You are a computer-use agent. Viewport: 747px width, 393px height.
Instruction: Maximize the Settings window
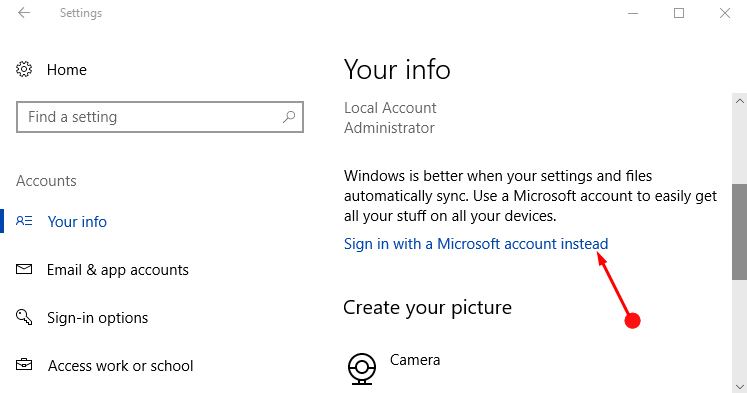[679, 13]
